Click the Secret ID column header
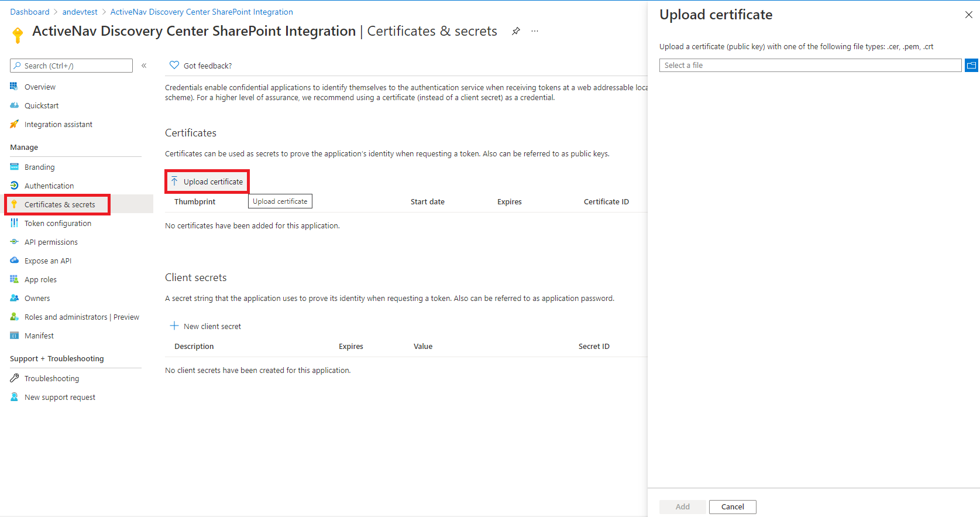 pos(594,346)
